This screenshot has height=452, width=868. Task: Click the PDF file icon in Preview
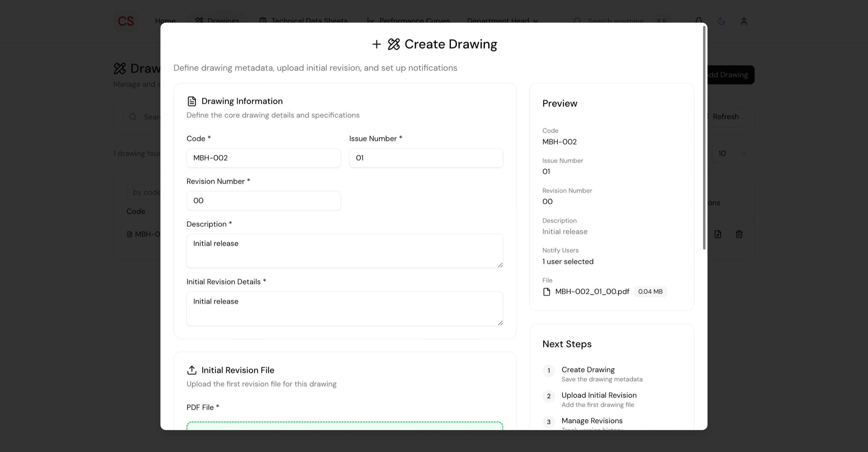547,292
